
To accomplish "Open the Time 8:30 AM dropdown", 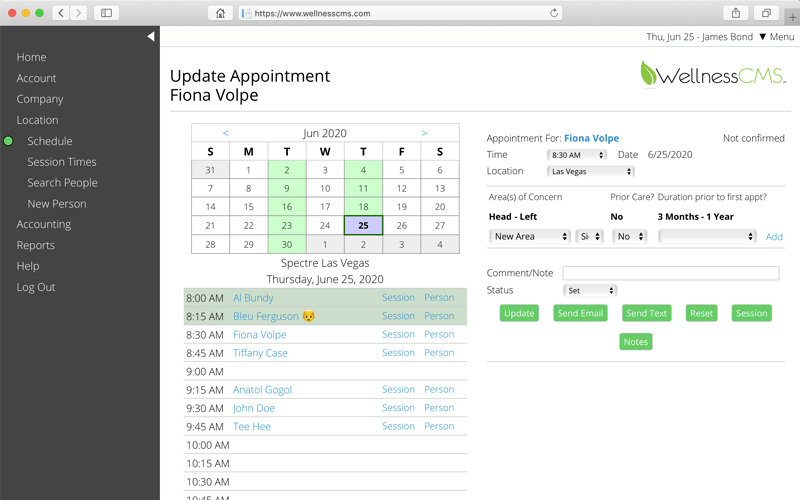I will click(x=576, y=155).
